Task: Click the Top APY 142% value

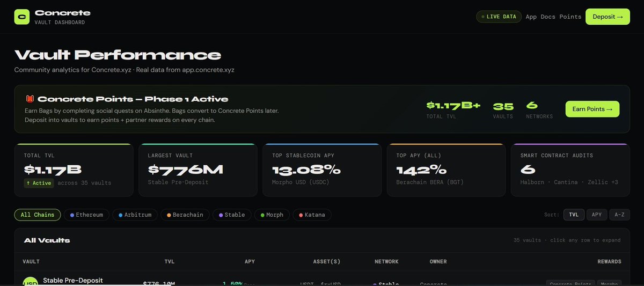Action: point(421,170)
